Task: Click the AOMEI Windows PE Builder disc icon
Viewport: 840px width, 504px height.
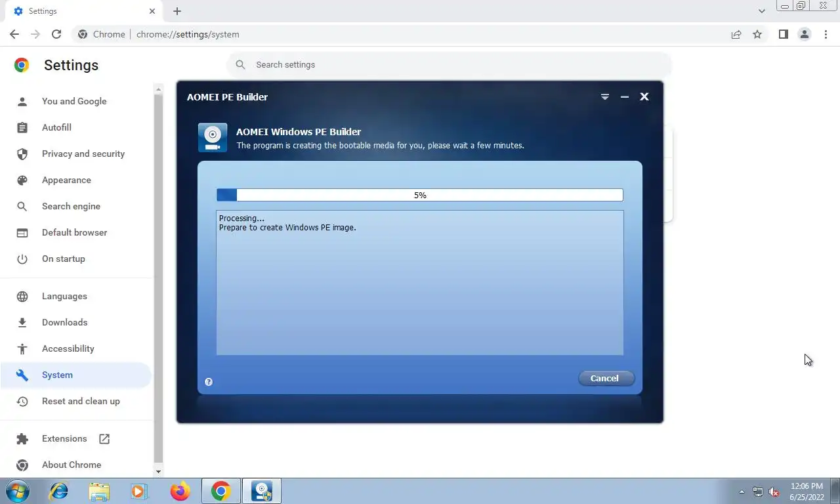Action: coord(213,137)
